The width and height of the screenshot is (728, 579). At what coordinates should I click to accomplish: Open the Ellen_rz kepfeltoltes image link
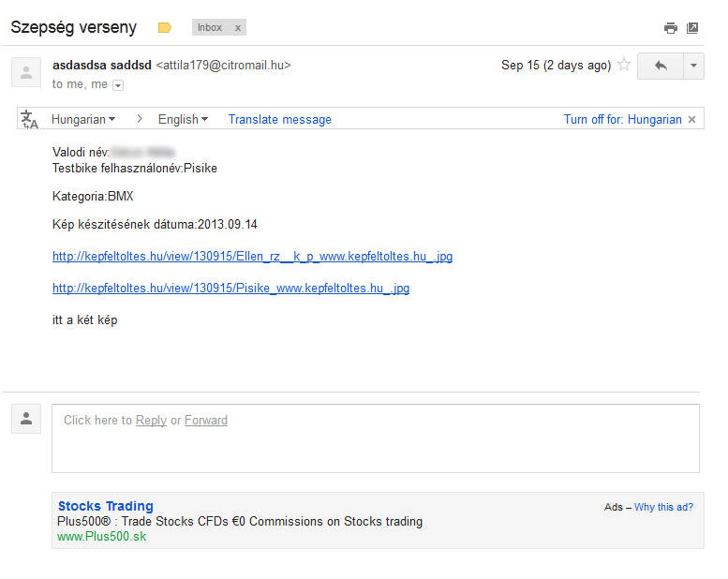click(x=252, y=256)
